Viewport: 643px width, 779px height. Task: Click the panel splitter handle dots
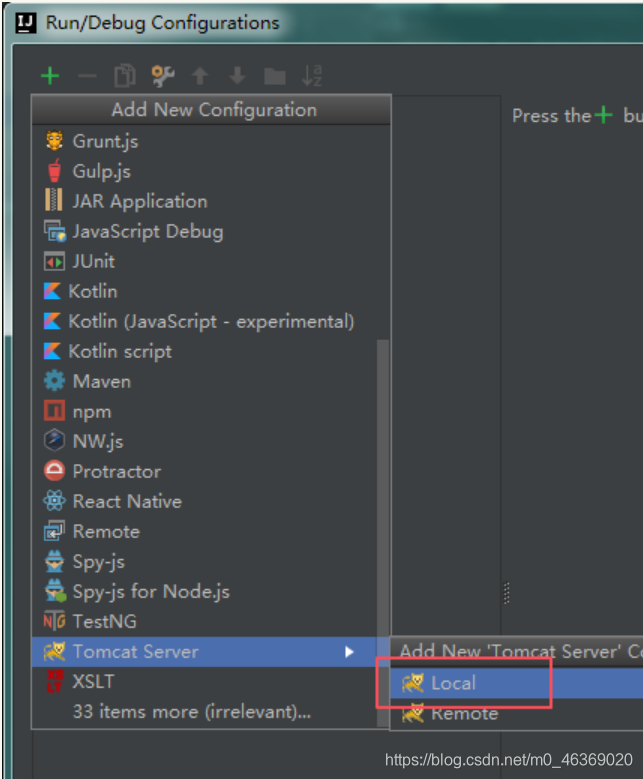coord(506,593)
